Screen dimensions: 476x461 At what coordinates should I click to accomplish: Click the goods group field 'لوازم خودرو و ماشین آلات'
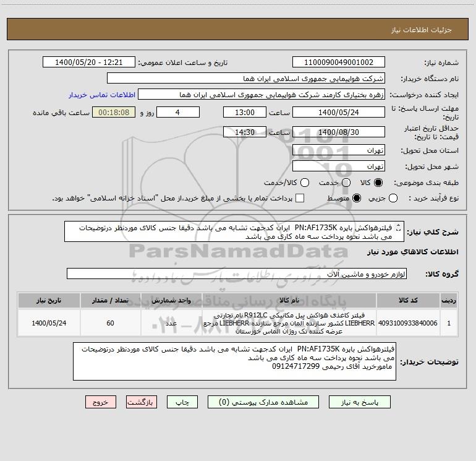[x=237, y=274]
